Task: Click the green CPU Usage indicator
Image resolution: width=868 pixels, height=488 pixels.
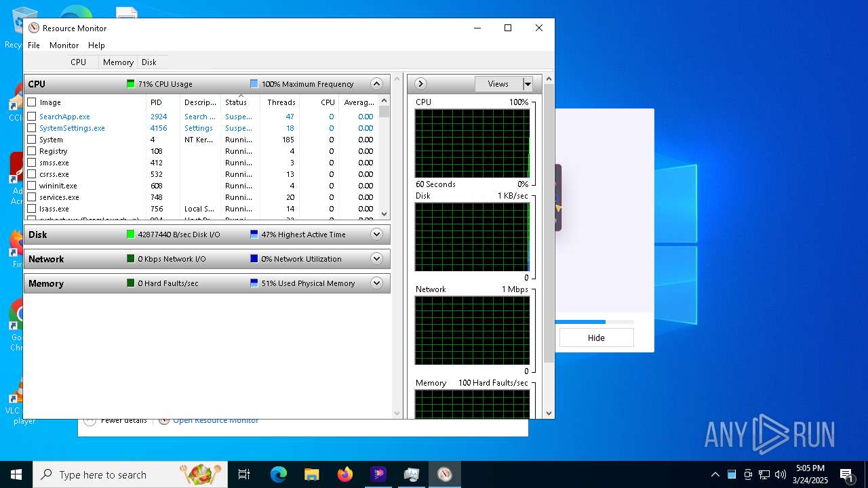Action: pos(131,84)
